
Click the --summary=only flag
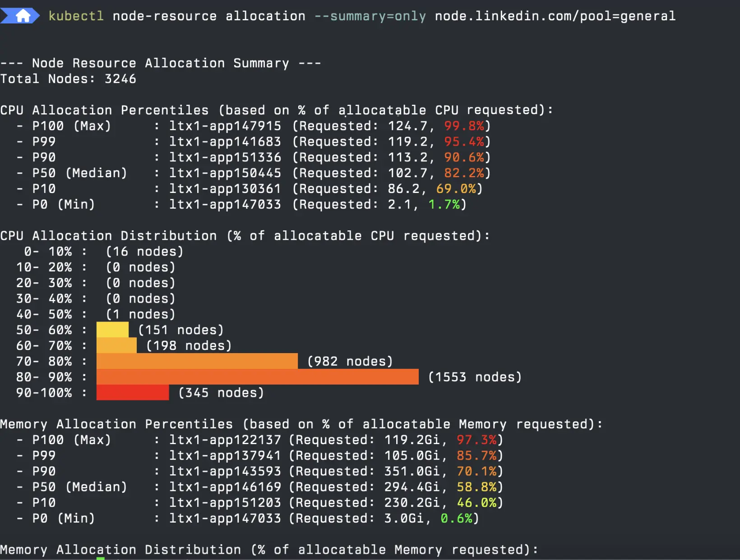(370, 16)
